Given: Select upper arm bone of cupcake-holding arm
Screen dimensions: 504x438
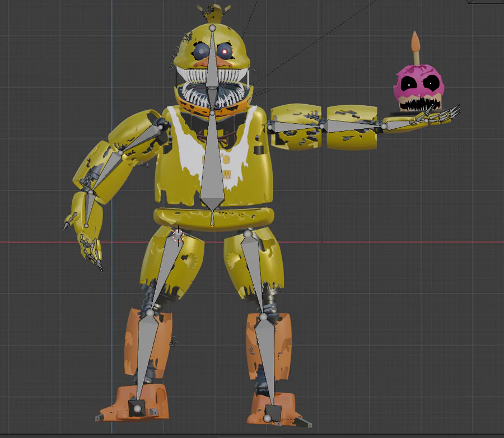Looking at the screenshot, I should point(296,126).
